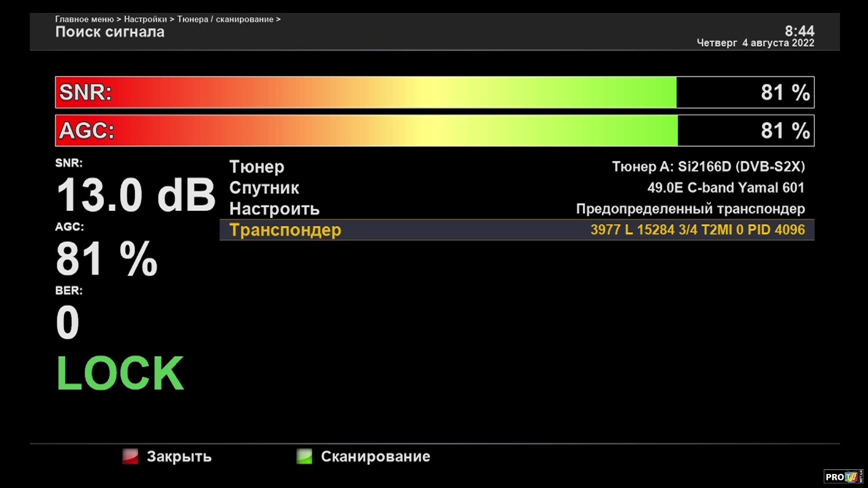Change Предопределенный транспондер tune mode value

pyautogui.click(x=690, y=209)
